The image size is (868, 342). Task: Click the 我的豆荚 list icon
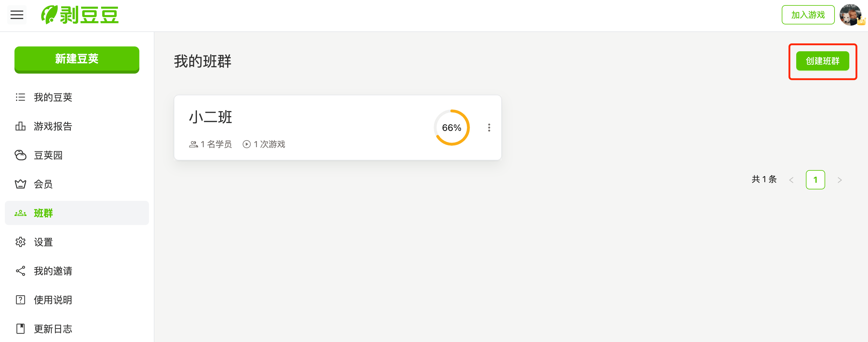[20, 97]
